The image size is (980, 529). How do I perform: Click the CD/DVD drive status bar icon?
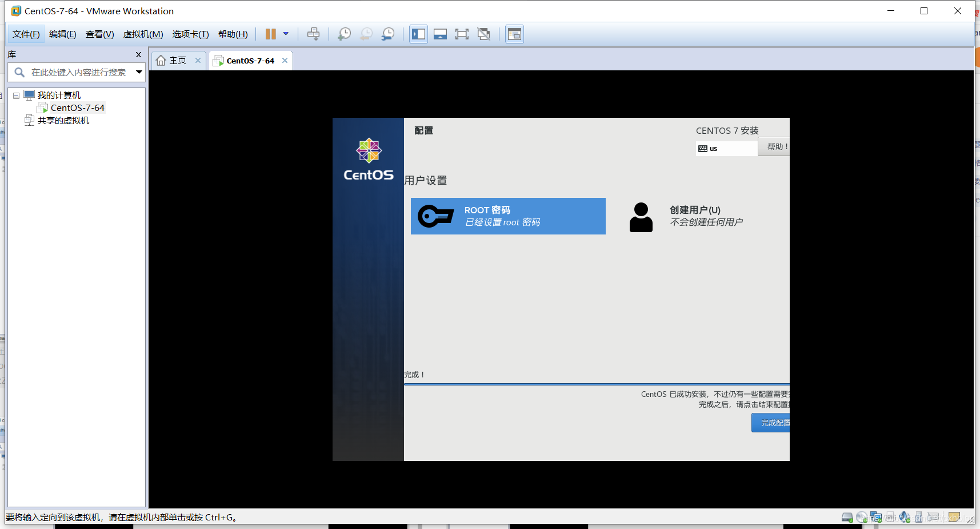click(x=862, y=518)
